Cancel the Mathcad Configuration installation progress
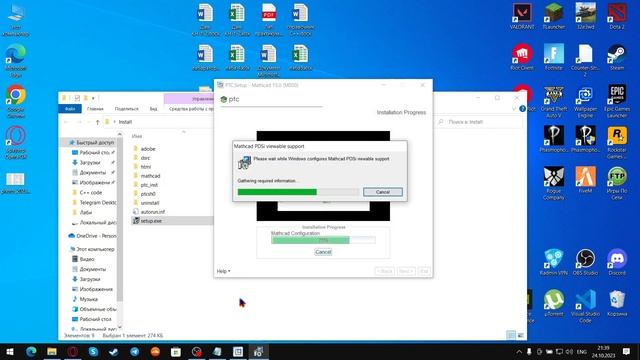This screenshot has height=360, width=640. coord(323,252)
